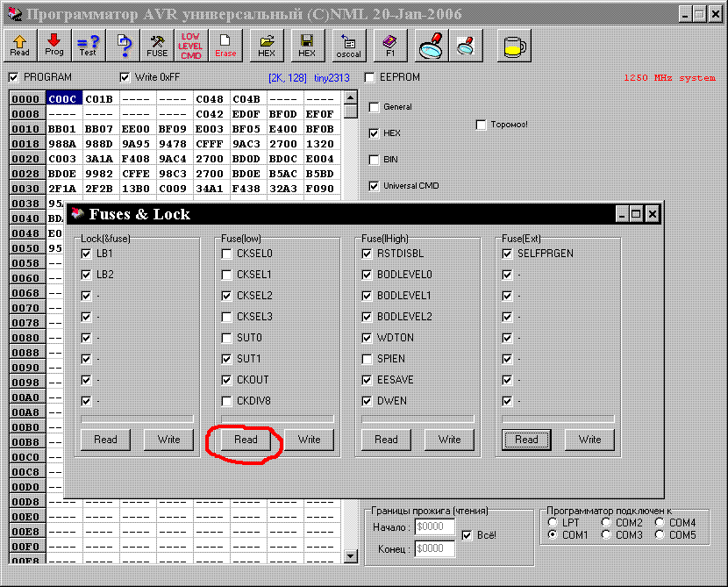Click the hex table scrollbar down arrow
Viewport: 728px width, 587px height.
(x=351, y=555)
